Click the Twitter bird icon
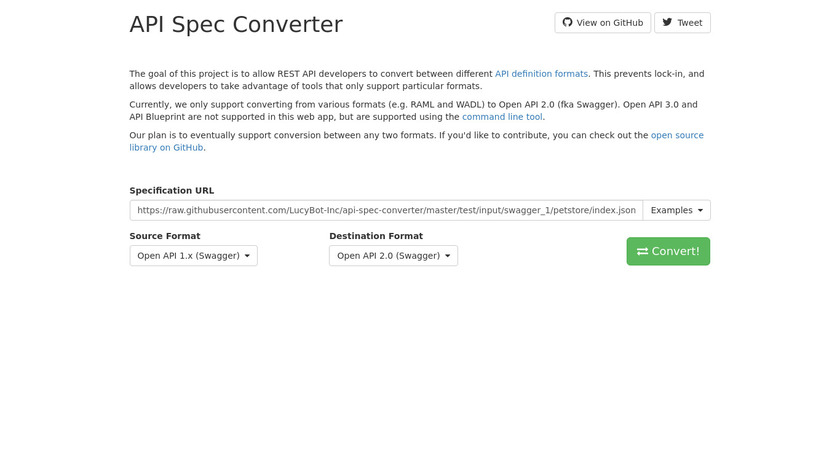The width and height of the screenshot is (840, 472). [x=667, y=23]
